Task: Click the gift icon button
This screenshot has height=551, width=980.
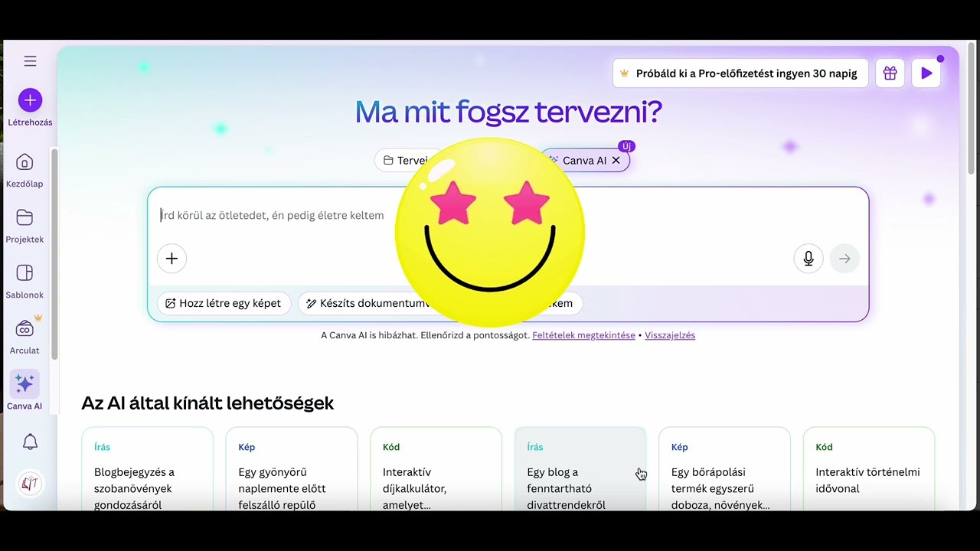Action: pyautogui.click(x=890, y=73)
